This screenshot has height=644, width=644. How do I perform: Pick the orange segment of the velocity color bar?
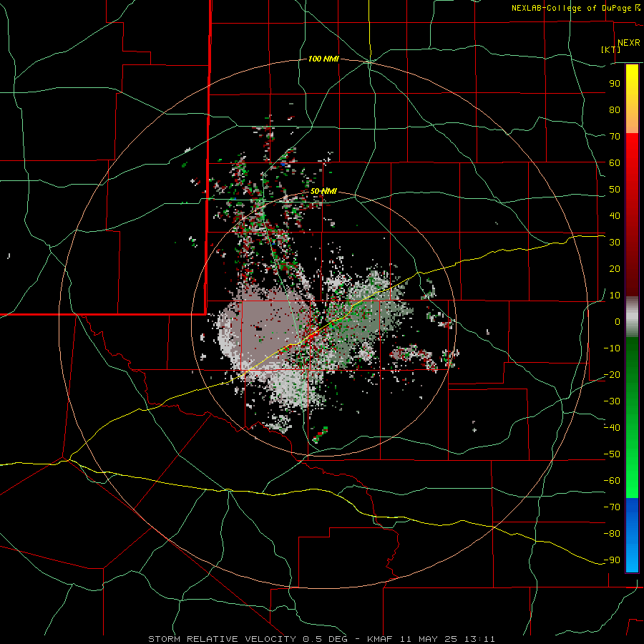pos(632,119)
